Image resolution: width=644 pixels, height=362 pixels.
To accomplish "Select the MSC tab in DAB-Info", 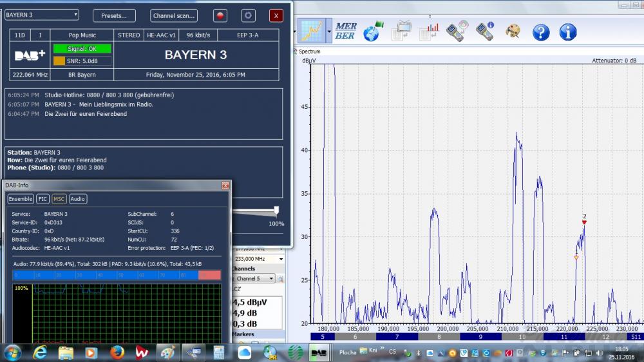I will pyautogui.click(x=59, y=199).
